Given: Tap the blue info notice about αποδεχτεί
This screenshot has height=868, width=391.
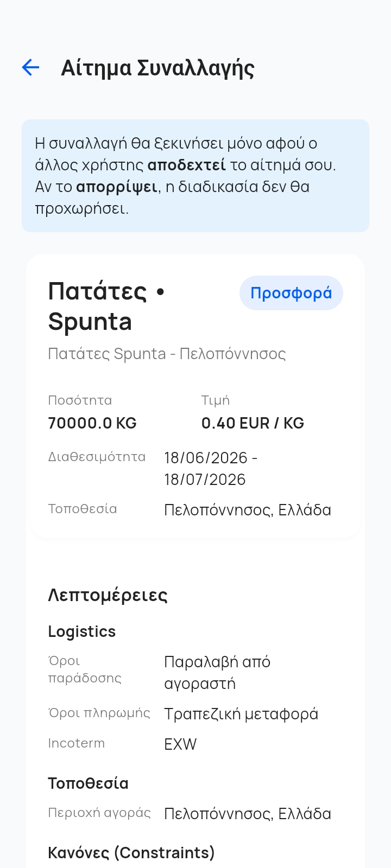Looking at the screenshot, I should [x=195, y=176].
